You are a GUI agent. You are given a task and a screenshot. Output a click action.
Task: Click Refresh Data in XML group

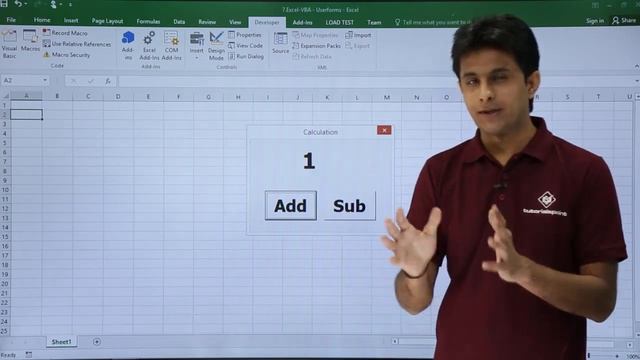[312, 57]
